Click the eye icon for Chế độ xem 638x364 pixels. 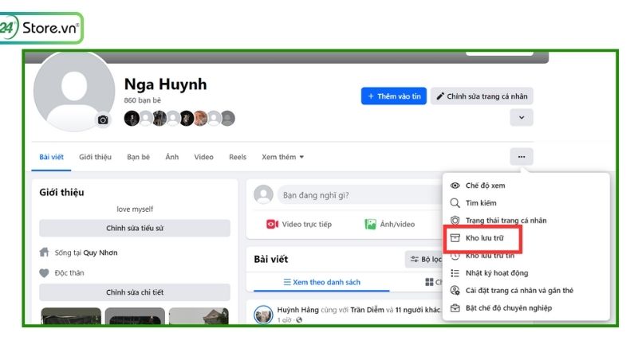click(x=455, y=186)
